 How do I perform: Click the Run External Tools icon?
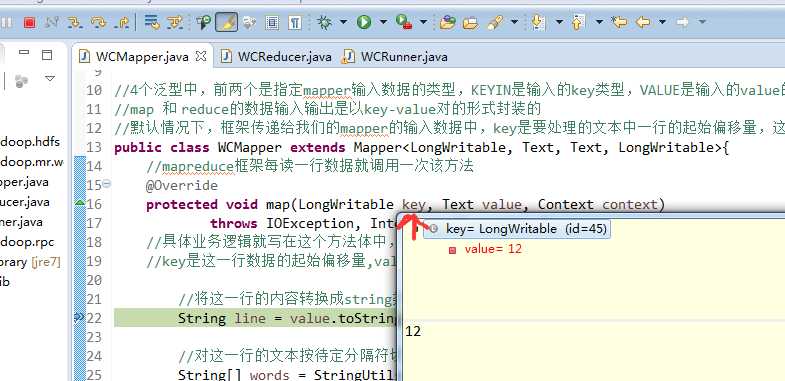tap(404, 22)
